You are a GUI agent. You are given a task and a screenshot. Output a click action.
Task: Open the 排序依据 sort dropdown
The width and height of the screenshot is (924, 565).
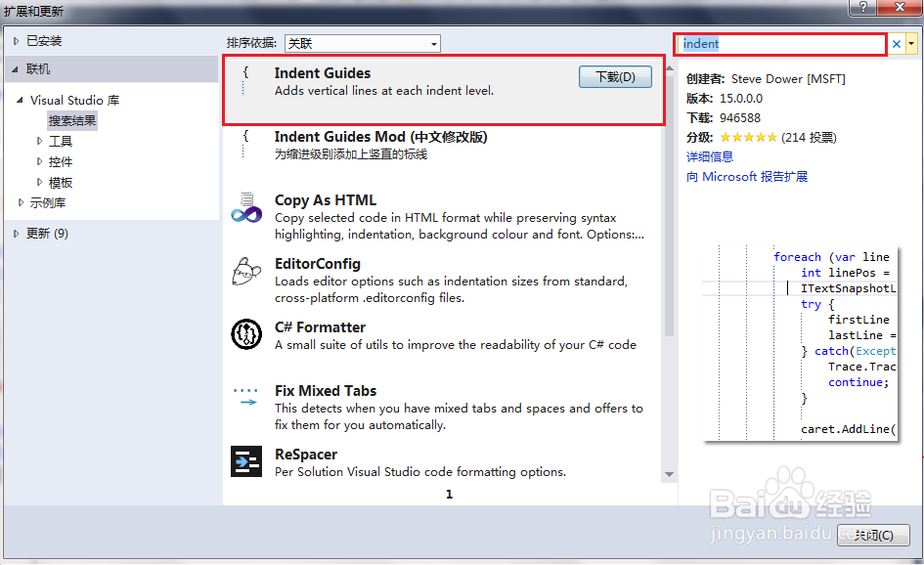pyautogui.click(x=363, y=44)
